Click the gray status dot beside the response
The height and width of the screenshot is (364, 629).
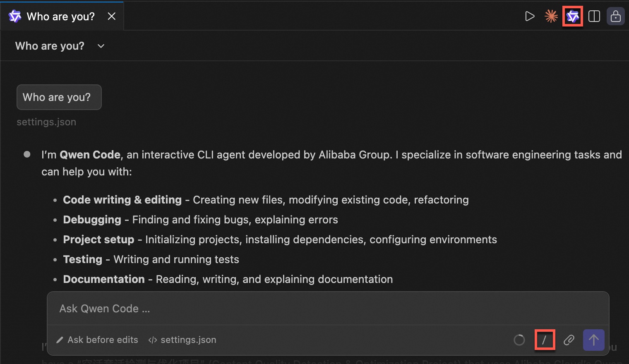[x=27, y=154]
